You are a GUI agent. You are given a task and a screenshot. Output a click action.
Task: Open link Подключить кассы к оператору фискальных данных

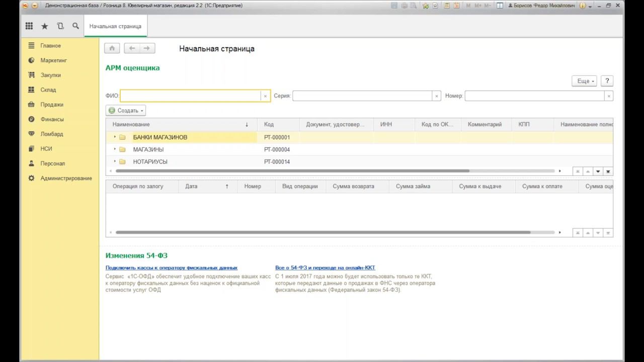pos(172,267)
